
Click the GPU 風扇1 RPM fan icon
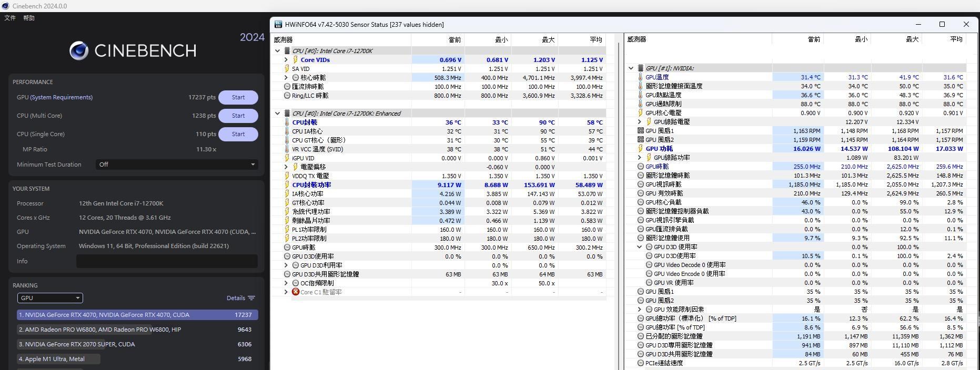(x=641, y=131)
